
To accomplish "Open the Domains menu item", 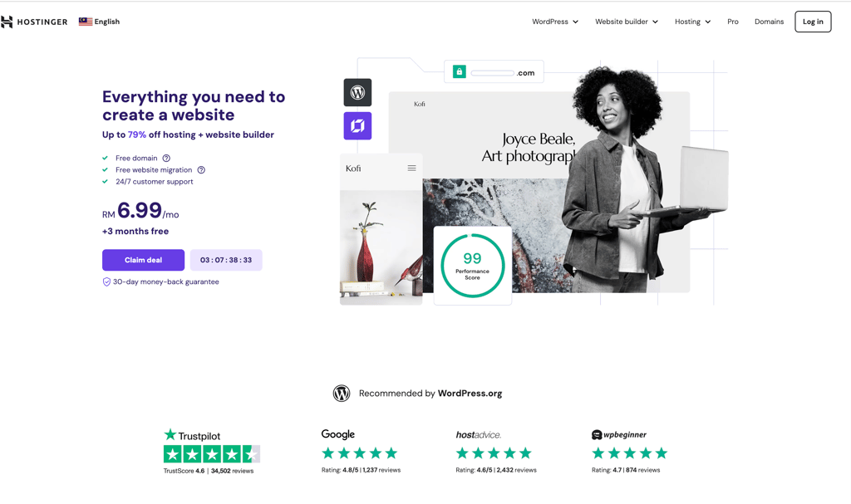I will (x=769, y=22).
